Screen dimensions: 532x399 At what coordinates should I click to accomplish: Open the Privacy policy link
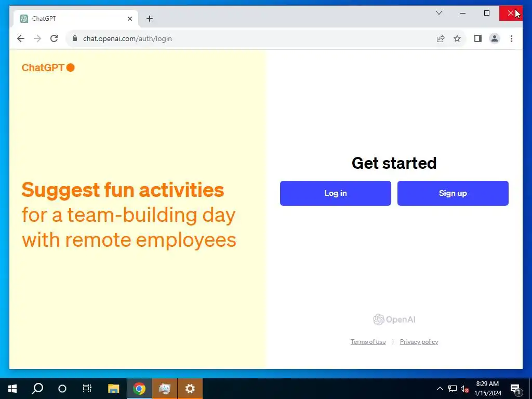click(419, 342)
